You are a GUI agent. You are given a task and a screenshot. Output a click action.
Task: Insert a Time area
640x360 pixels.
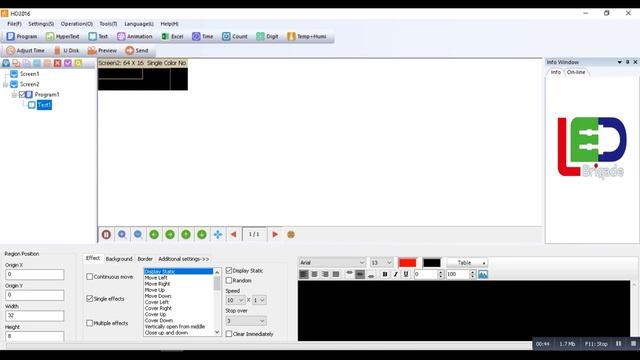click(203, 36)
